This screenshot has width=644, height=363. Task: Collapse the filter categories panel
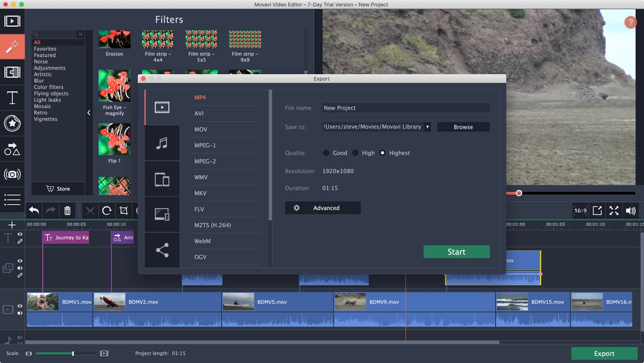tap(89, 113)
